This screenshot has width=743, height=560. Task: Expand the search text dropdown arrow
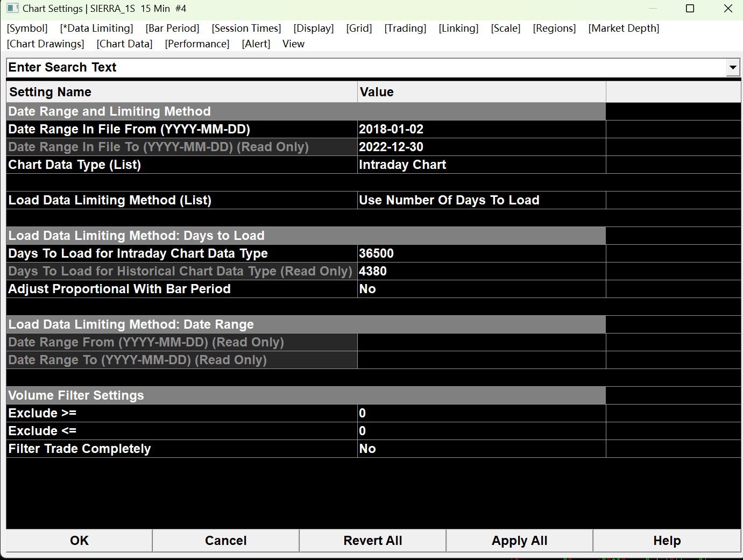(x=733, y=68)
